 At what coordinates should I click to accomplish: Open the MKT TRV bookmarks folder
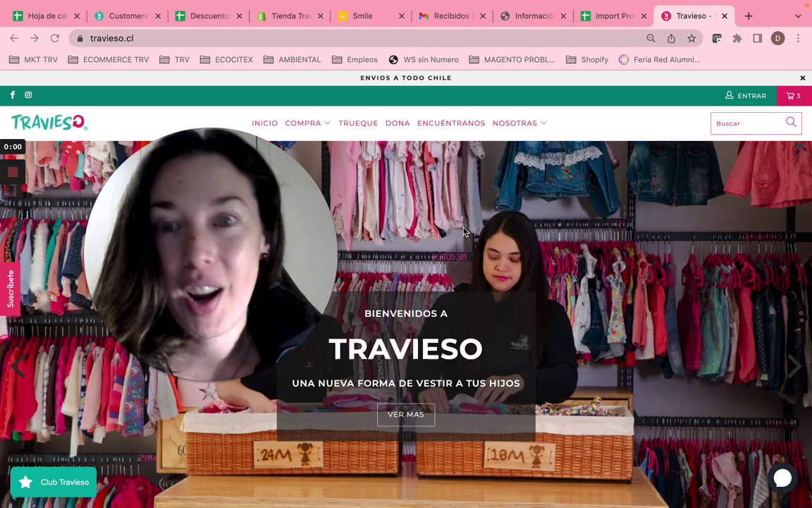click(34, 59)
